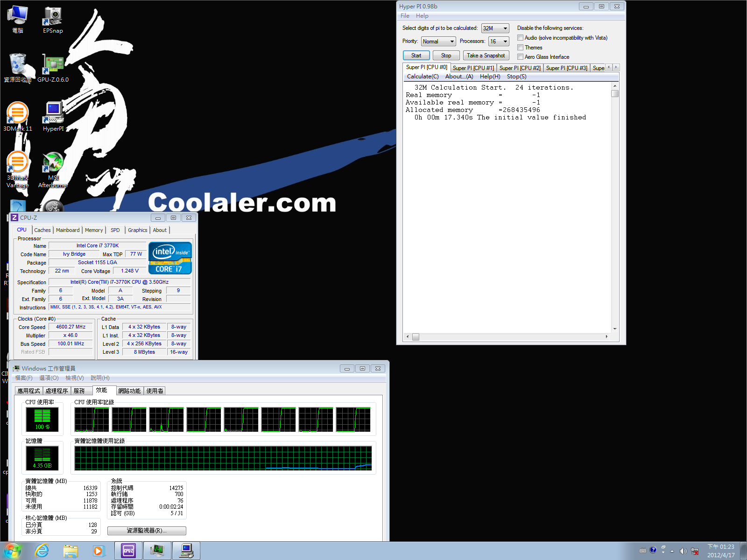
Task: Open the 3DMark 11 desktop shortcut
Action: click(18, 117)
